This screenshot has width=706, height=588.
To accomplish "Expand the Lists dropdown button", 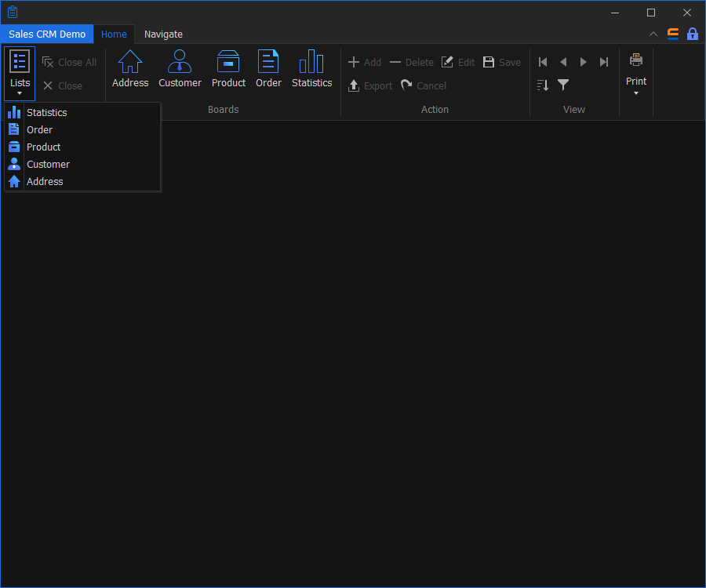I will [20, 74].
